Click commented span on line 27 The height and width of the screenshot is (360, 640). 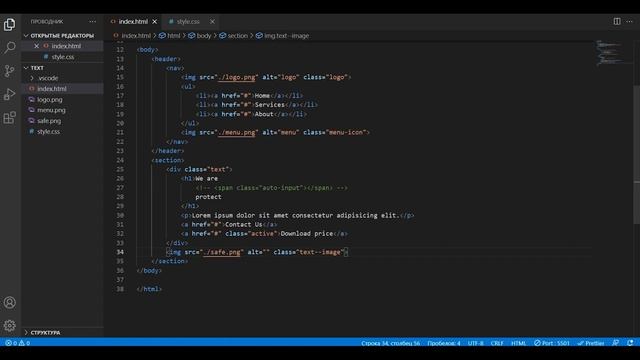tap(271, 188)
